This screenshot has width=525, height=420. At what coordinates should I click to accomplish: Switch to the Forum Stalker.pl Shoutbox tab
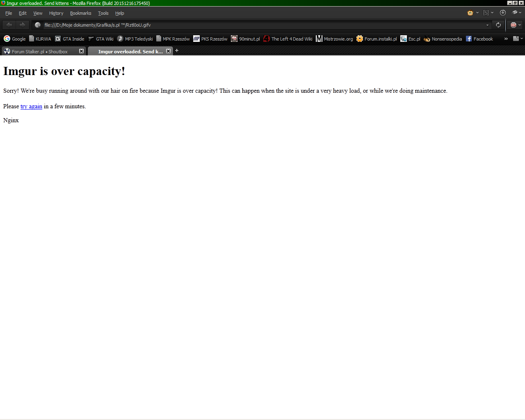[x=40, y=52]
